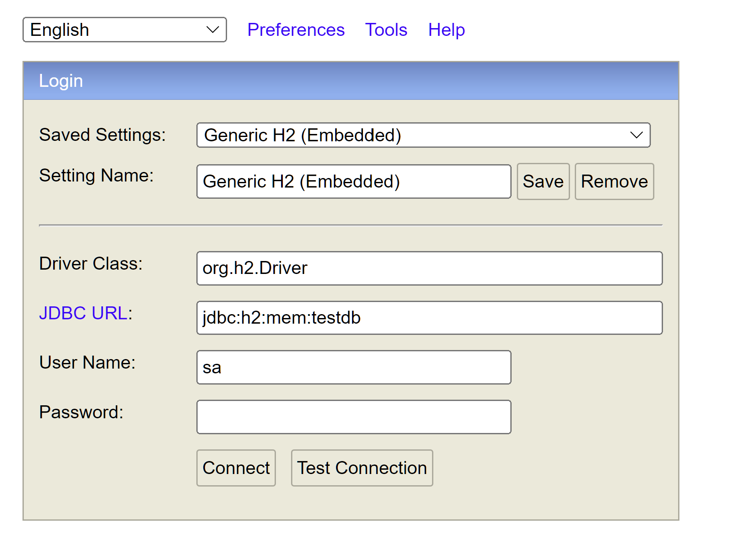Focus the User Name field containing sa
Image resolution: width=743 pixels, height=560 pixels.
click(353, 367)
